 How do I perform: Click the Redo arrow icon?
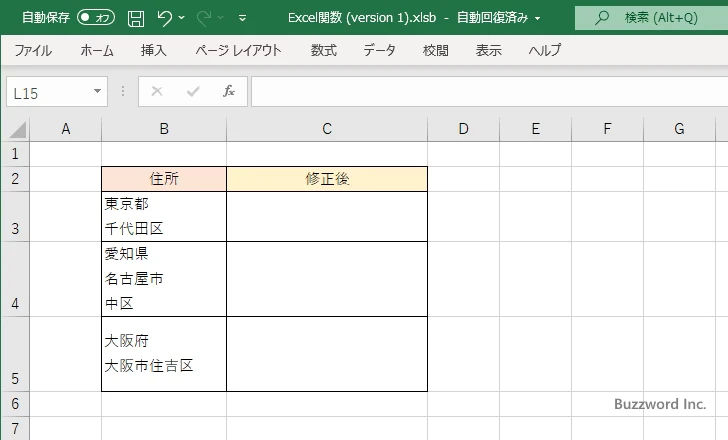203,18
